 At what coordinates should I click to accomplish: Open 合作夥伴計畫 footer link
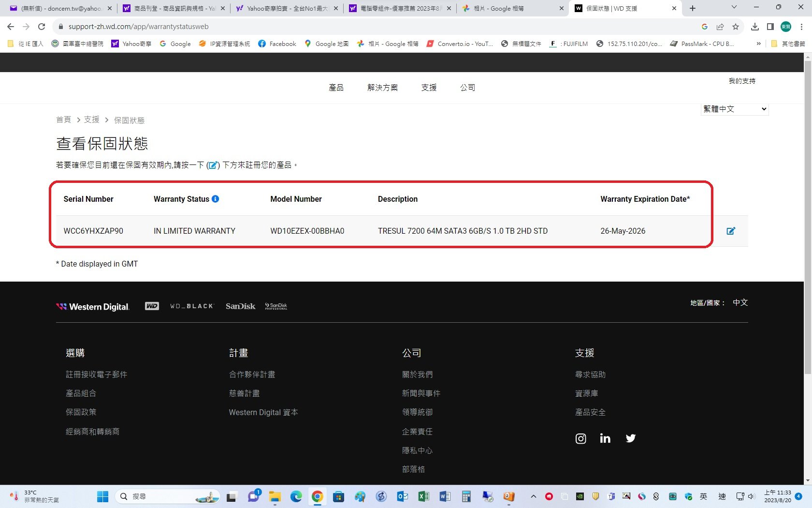point(252,374)
